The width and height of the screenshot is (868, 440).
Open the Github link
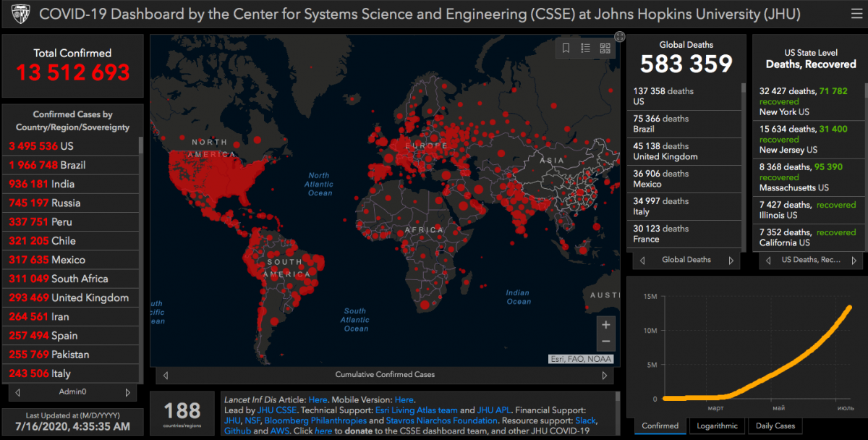coord(238,431)
